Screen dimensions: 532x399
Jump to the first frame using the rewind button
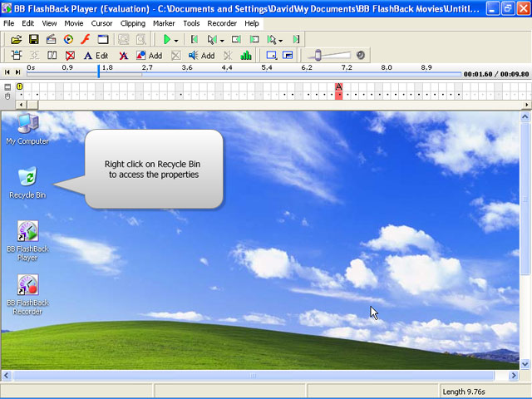[x=7, y=73]
